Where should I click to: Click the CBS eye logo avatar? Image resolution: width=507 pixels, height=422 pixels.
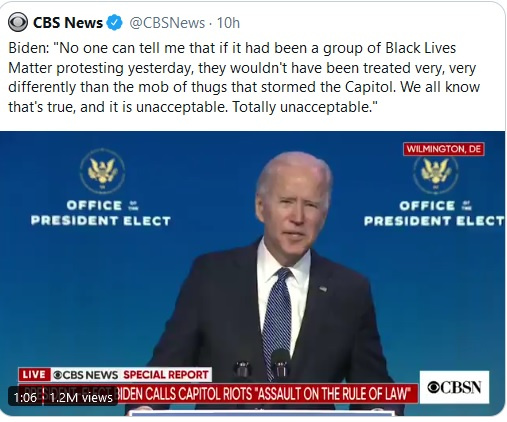[18, 22]
